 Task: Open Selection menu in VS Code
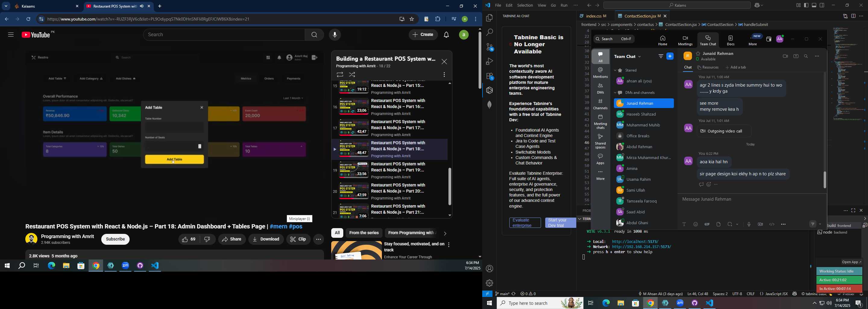click(525, 5)
